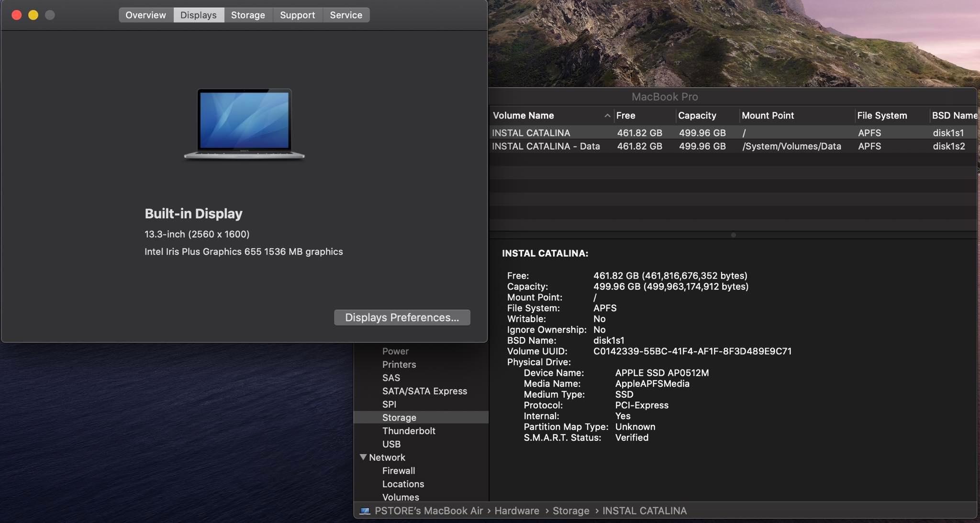Sort volumes by Capacity column header

(x=697, y=116)
